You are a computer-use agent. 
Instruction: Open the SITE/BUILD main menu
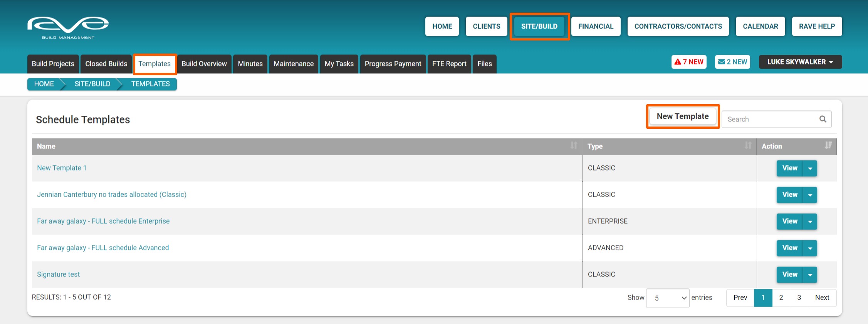tap(539, 26)
